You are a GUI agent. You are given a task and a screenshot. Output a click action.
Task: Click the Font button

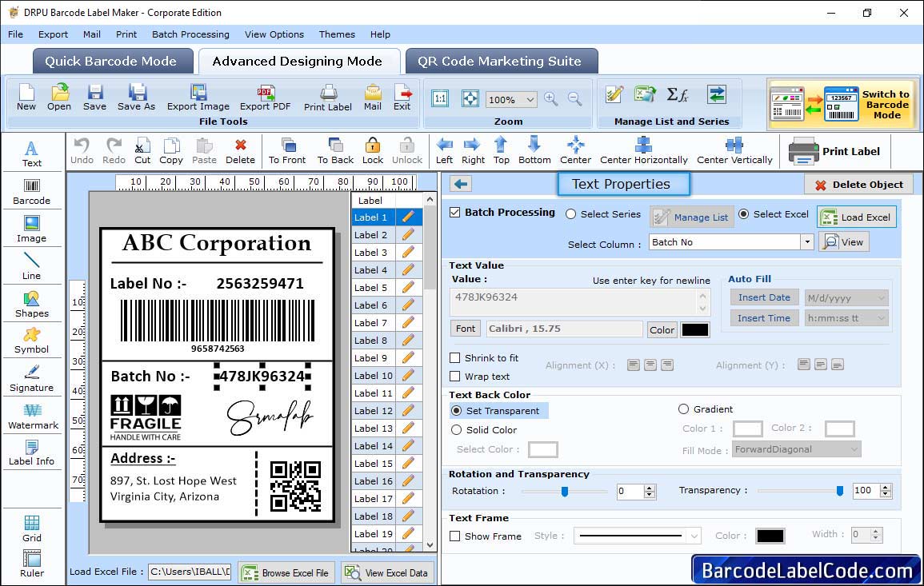tap(466, 329)
